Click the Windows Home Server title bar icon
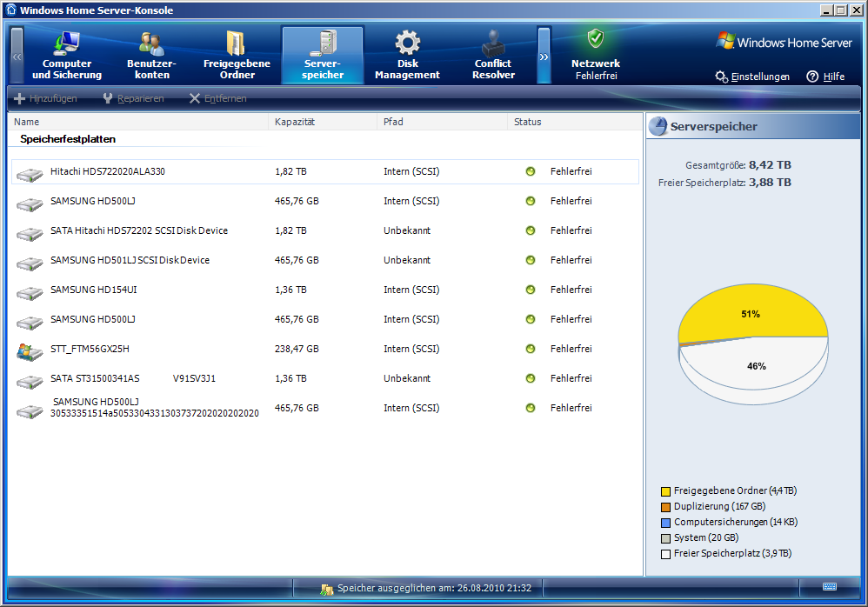Screen dimensions: 868x607 click(x=10, y=10)
